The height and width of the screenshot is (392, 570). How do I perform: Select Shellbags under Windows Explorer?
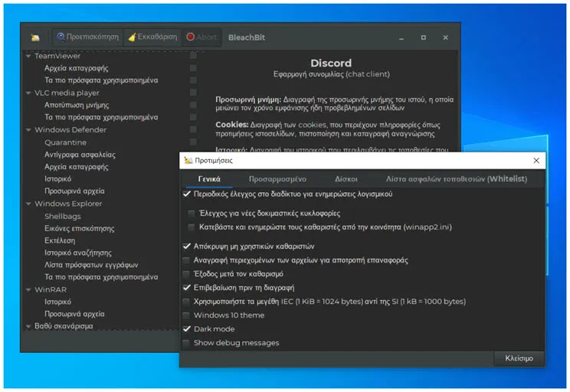(x=63, y=216)
